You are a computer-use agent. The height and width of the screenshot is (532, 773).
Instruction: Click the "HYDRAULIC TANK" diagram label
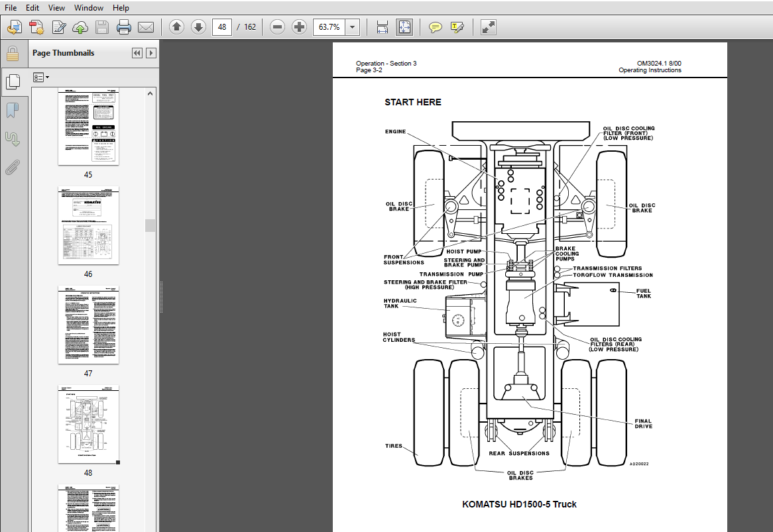[400, 303]
